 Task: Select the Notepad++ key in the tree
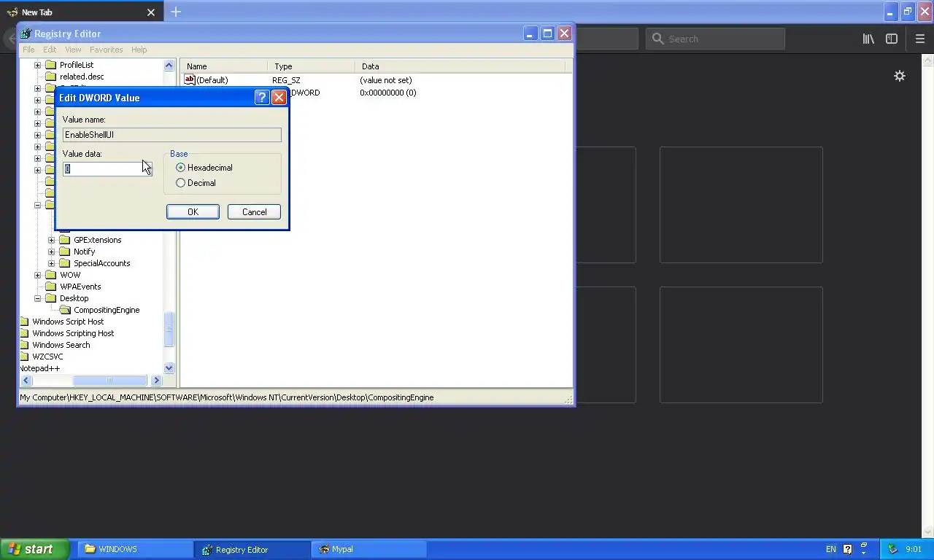click(x=39, y=368)
